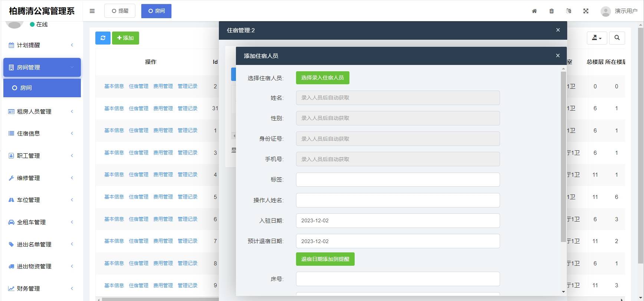Click the dialog's vertical scrollbar thumb
This screenshot has height=301, width=644.
coord(563,157)
